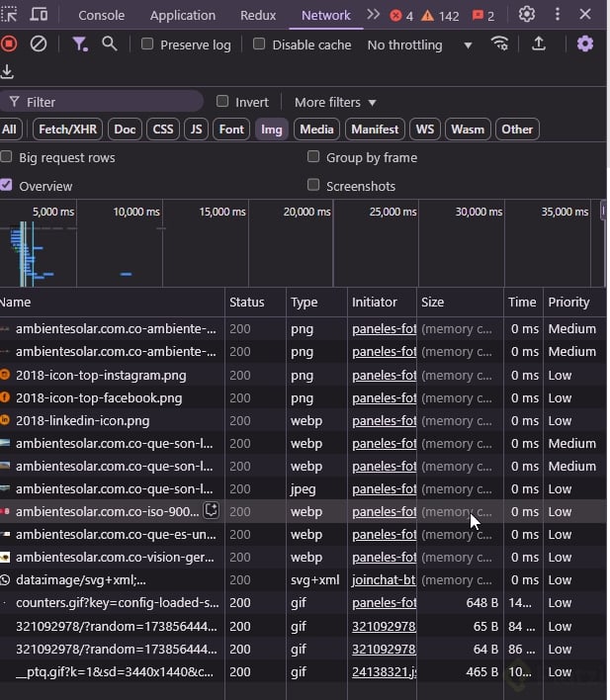Image resolution: width=610 pixels, height=700 pixels.
Task: Type in the Filter text field
Action: coord(109,102)
